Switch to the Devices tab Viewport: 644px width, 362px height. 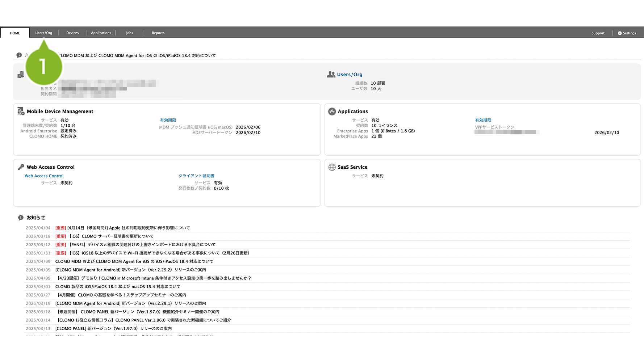point(72,33)
